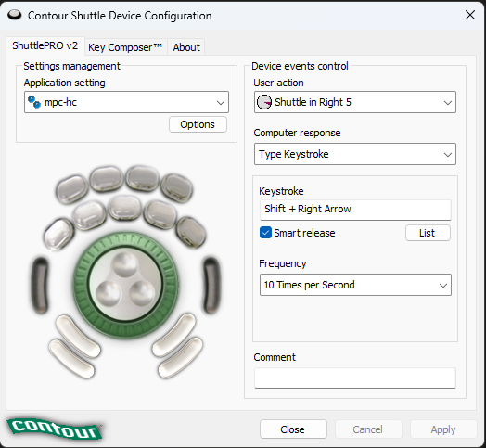Screen dimensions: 486x448
Task: Open the Computer response Type Keystroke dropdown
Action: (355, 154)
